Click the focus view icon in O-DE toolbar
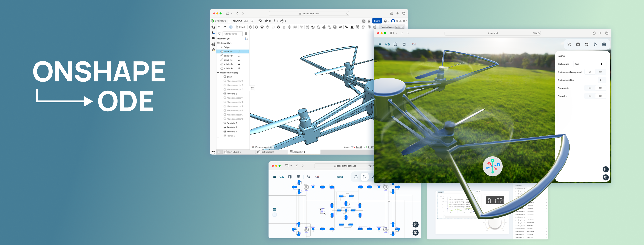Viewport: 644px width, 245px height. click(569, 44)
